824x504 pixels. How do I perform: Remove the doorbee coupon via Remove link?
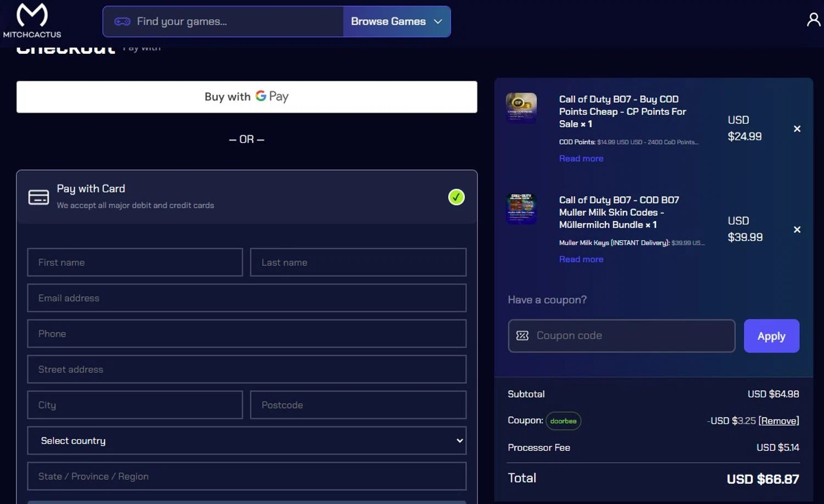[x=778, y=421]
